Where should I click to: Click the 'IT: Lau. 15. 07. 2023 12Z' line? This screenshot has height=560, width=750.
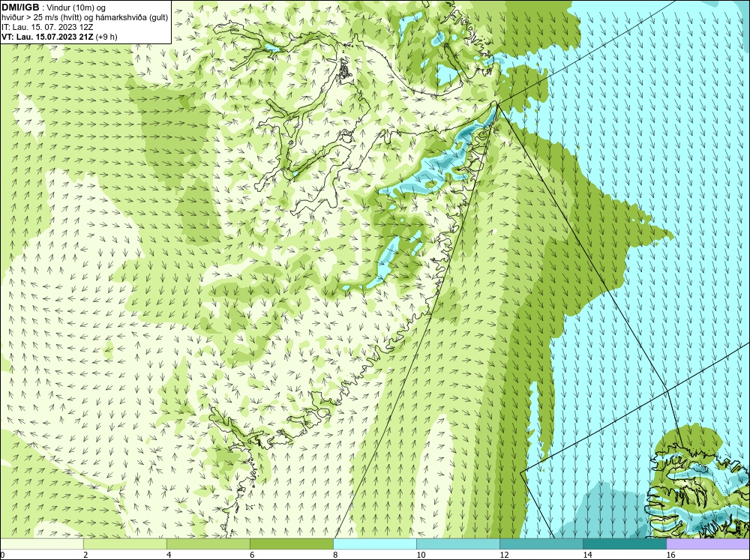click(x=47, y=27)
